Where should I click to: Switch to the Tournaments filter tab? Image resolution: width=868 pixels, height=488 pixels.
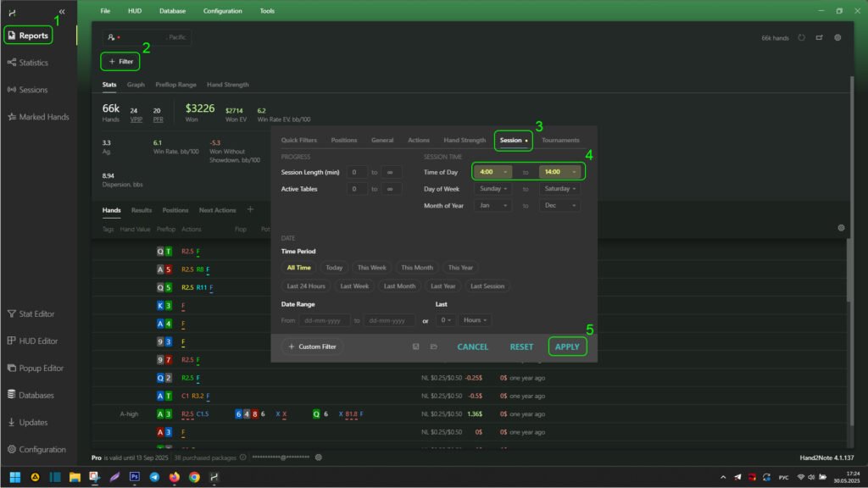click(x=560, y=141)
